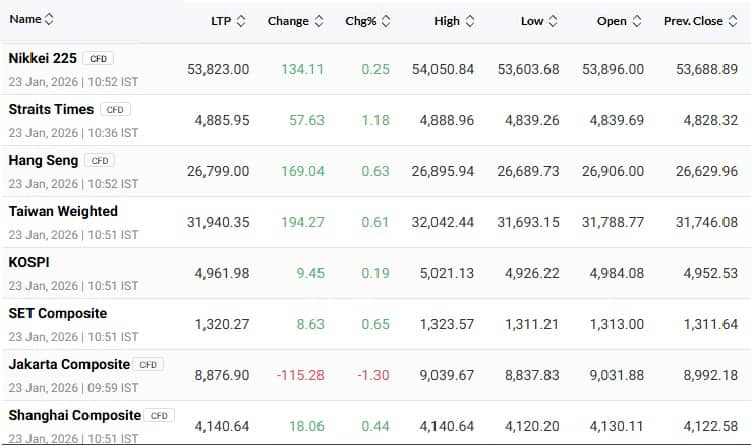Select Jakarta Composite Chg% -1.30
751x446 pixels.
(374, 375)
